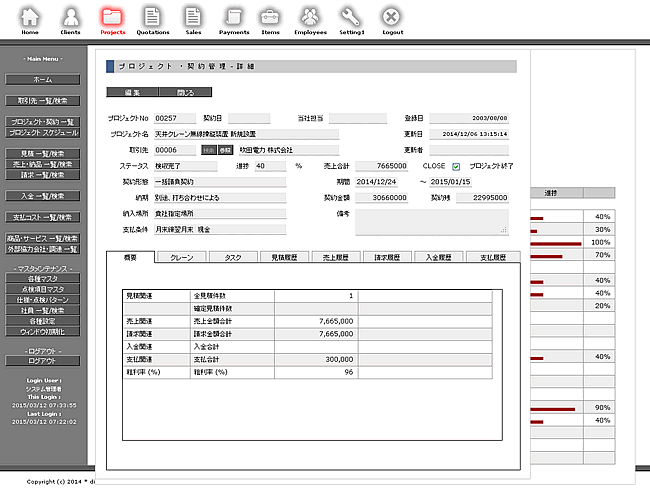Screen dimensions: 650x497
Task: Open 商品・サービス 一覧/検索 in sidebar
Action: click(43, 238)
